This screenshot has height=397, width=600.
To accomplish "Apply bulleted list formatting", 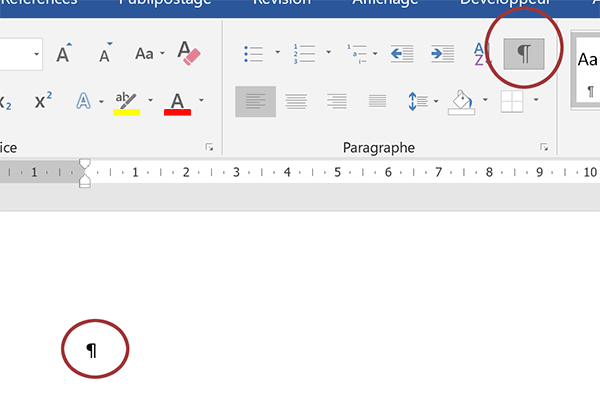I will (x=254, y=54).
